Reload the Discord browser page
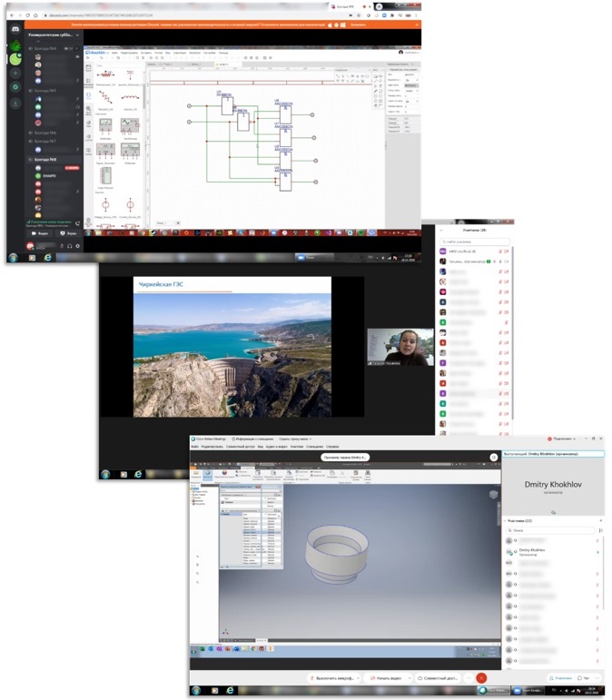Image resolution: width=612 pixels, height=700 pixels. point(27,15)
